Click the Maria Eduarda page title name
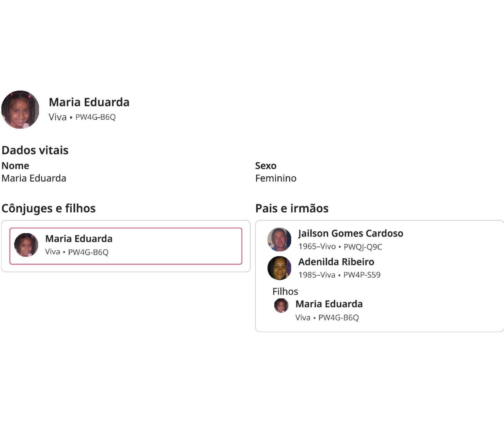This screenshot has height=423, width=504. (89, 102)
